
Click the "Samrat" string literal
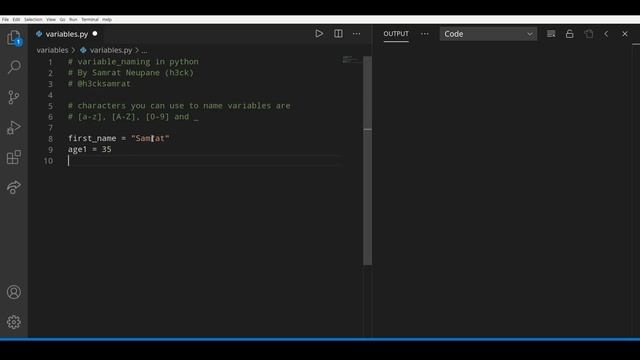pos(150,138)
